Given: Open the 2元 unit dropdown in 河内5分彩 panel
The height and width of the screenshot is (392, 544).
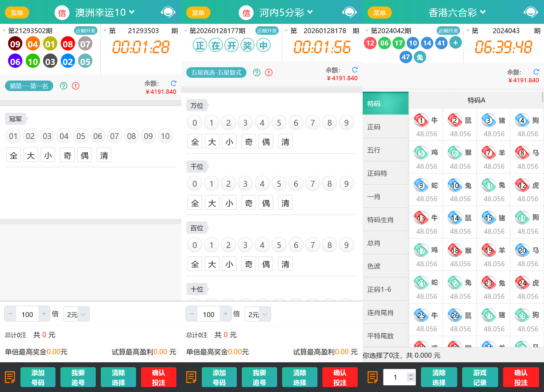Looking at the screenshot, I should 258,314.
